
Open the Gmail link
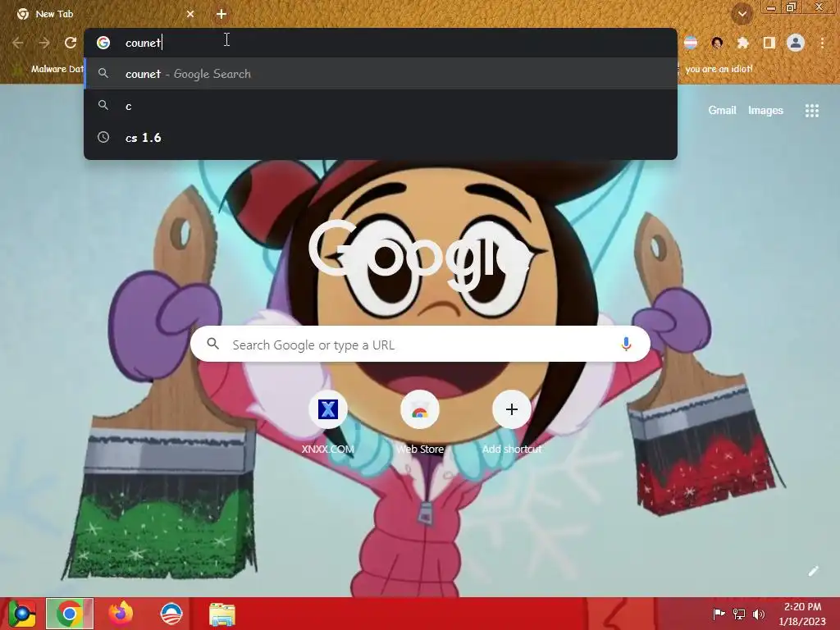pyautogui.click(x=722, y=111)
